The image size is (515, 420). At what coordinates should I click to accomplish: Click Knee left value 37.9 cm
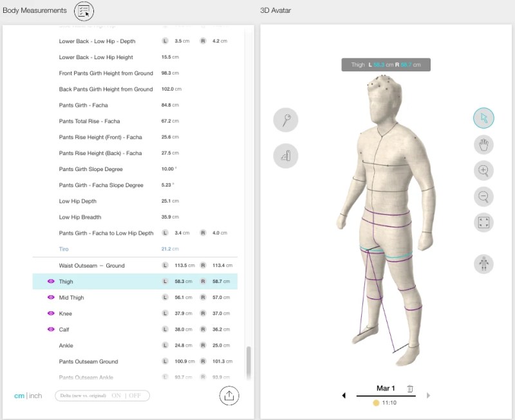coord(183,313)
